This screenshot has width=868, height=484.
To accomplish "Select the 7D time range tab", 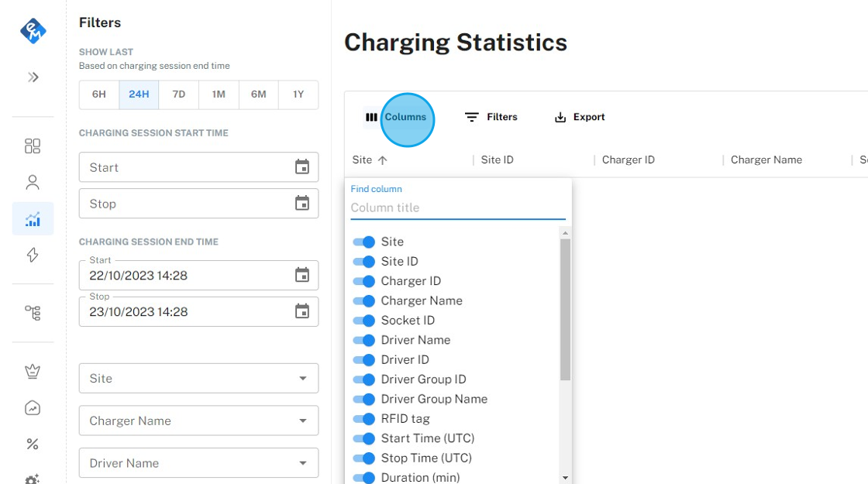I will 178,94.
